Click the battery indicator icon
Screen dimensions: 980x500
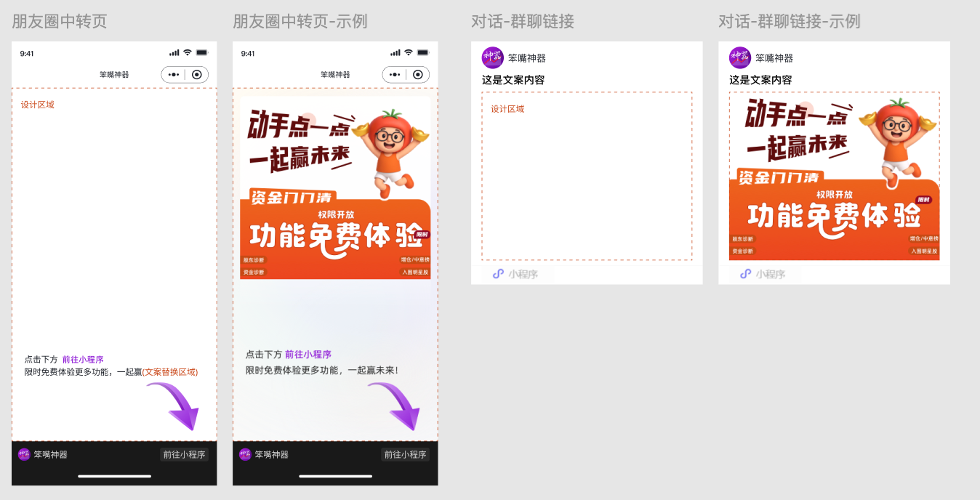(x=203, y=52)
